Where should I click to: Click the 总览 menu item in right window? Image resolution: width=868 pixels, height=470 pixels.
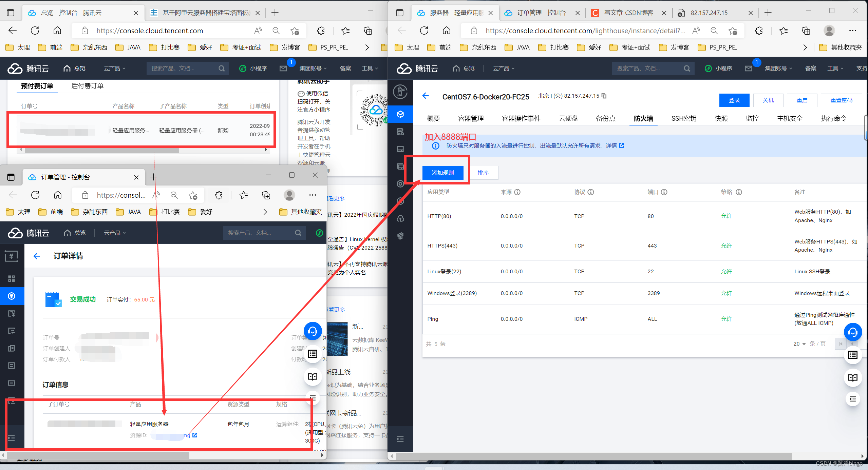464,68
